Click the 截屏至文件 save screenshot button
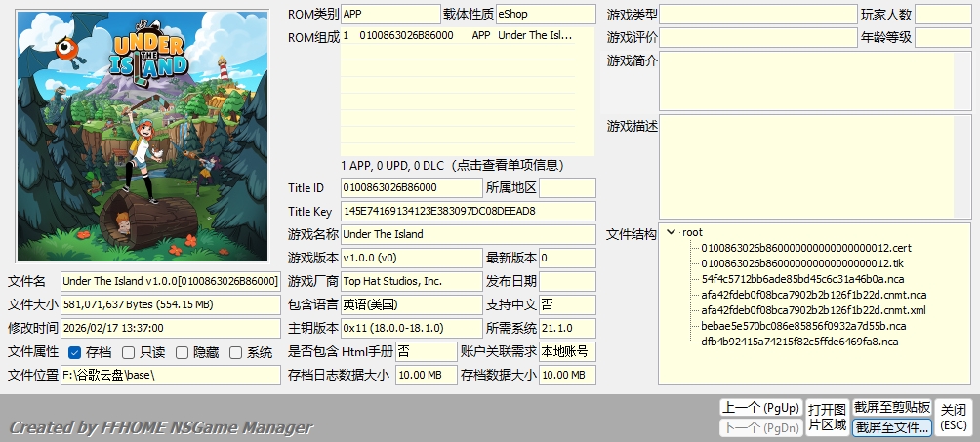980x442 pixels. pyautogui.click(x=891, y=426)
